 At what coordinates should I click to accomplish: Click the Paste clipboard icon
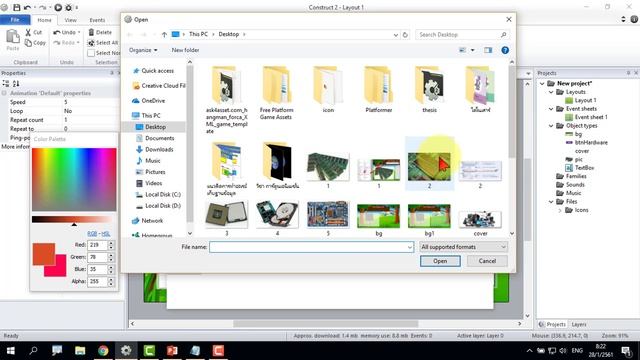[13, 37]
